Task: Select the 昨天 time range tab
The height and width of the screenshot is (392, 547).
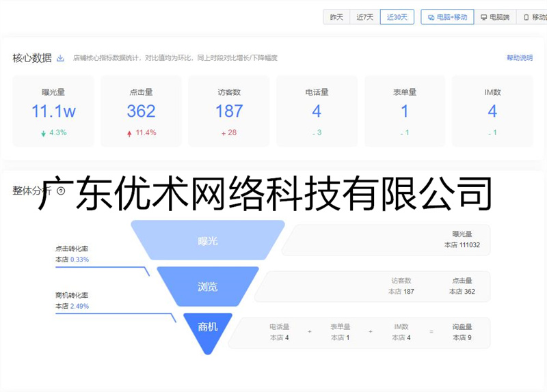Action: tap(336, 17)
